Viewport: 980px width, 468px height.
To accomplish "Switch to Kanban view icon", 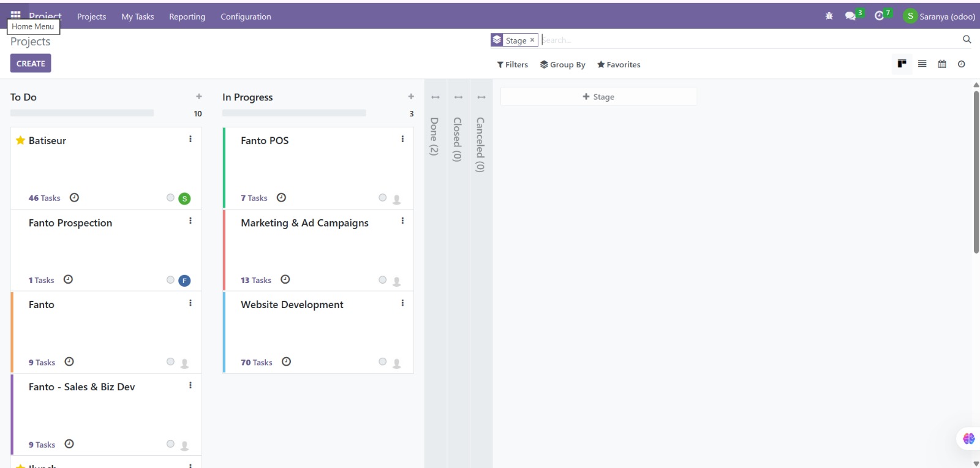I will [902, 64].
